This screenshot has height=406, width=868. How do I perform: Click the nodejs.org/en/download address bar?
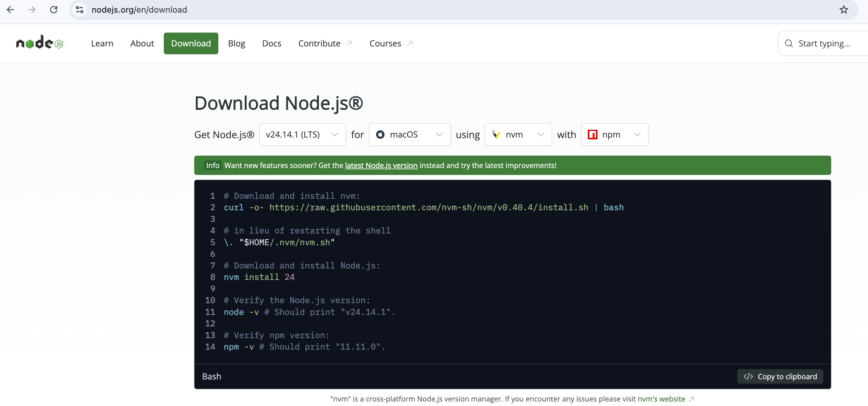139,10
